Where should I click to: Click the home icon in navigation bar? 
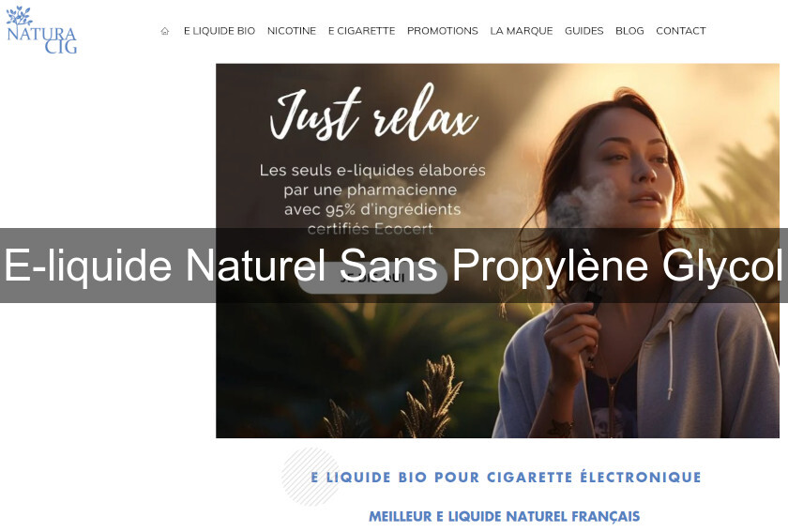(x=164, y=31)
